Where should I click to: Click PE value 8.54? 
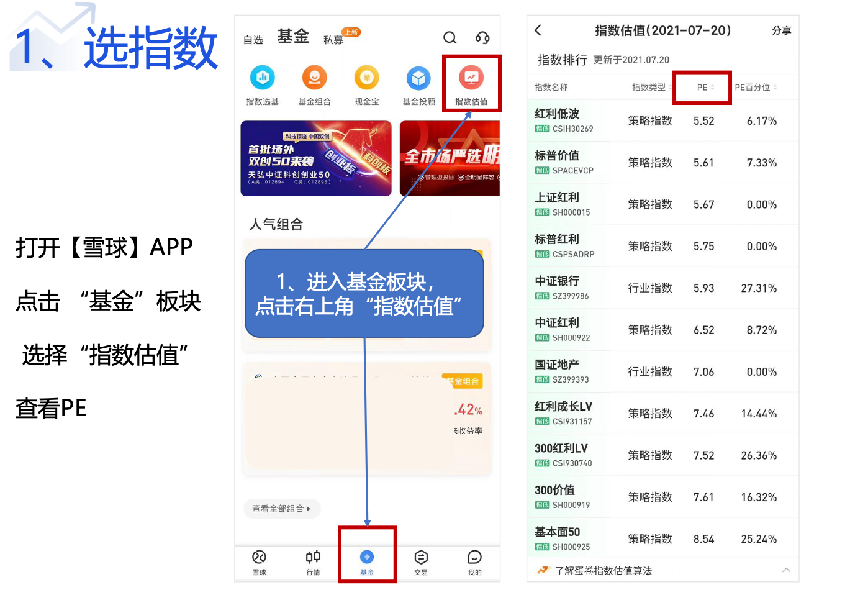pos(704,539)
